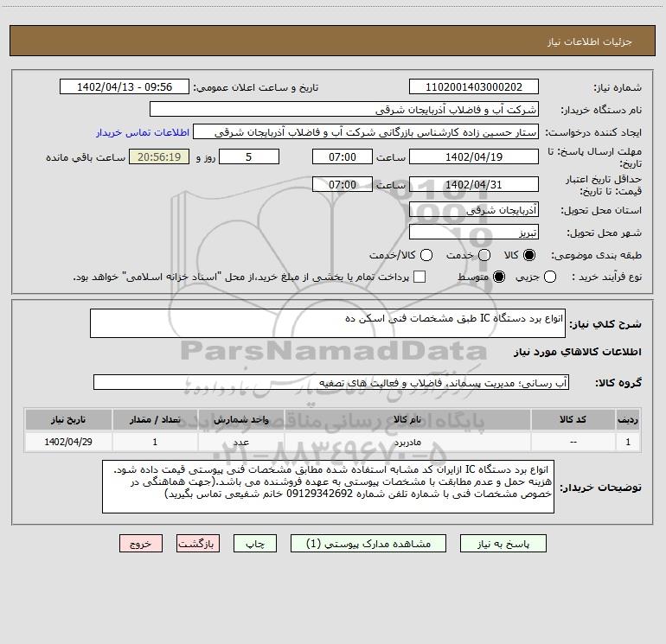Image resolution: width=666 pixels, height=644 pixels.
Task: Click the خروج exit button
Action: click(141, 544)
